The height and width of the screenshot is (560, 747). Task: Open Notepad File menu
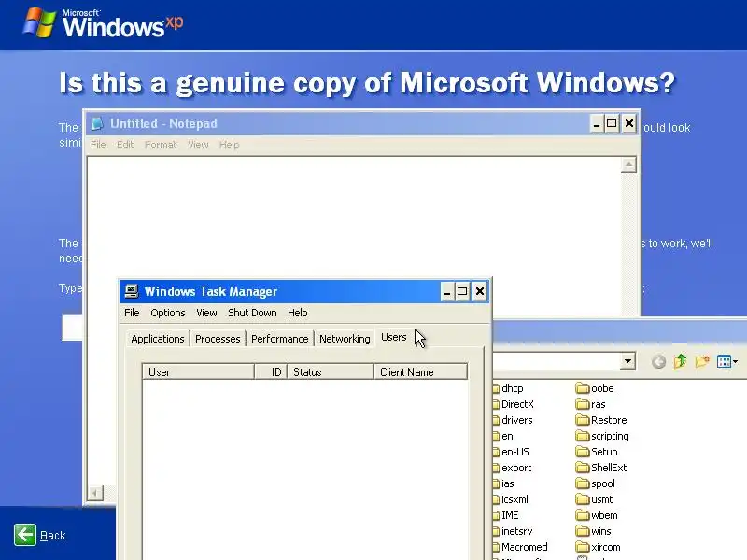(98, 145)
